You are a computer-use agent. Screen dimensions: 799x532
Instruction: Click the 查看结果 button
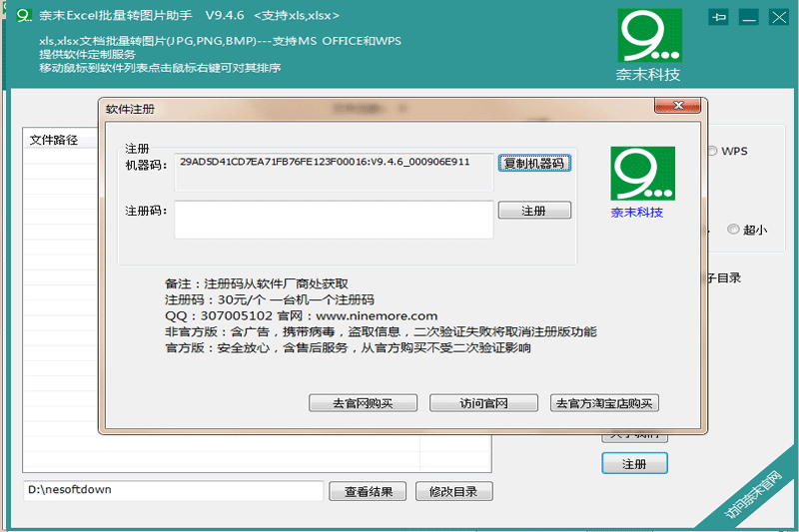375,491
